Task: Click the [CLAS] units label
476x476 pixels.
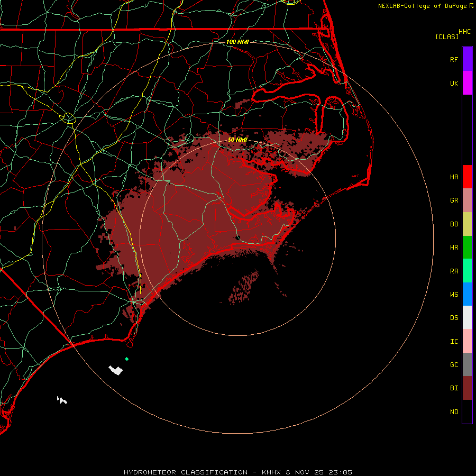Action: (447, 36)
